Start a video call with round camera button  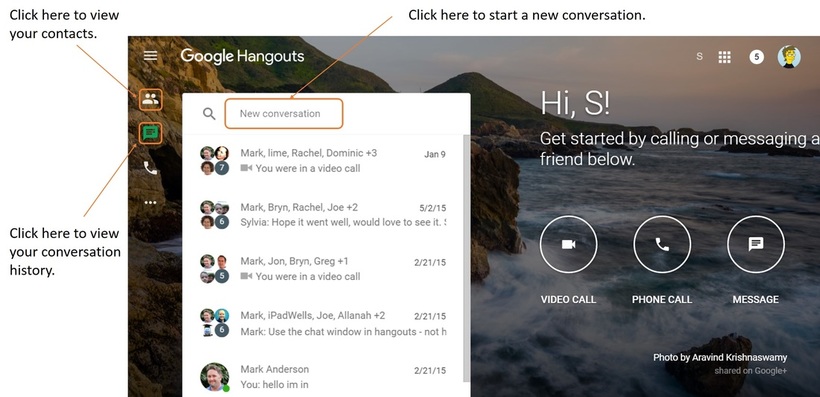568,244
